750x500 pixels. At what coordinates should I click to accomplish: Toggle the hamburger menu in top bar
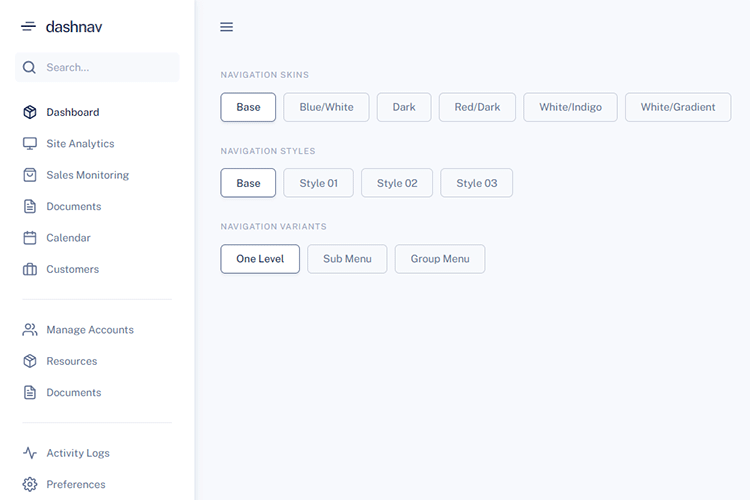coord(226,27)
